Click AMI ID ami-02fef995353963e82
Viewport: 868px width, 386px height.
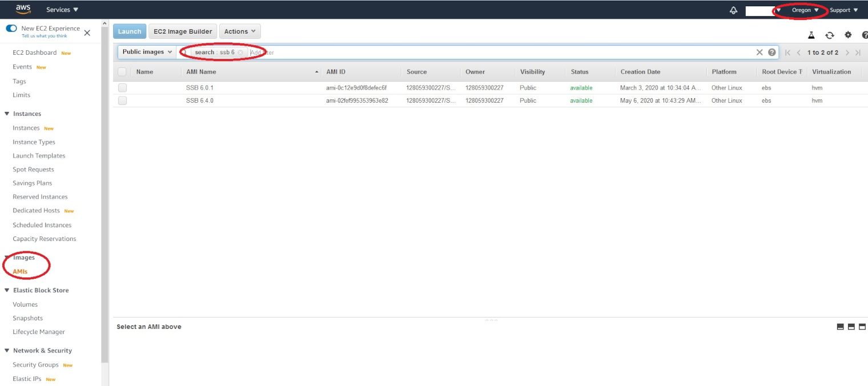[357, 100]
